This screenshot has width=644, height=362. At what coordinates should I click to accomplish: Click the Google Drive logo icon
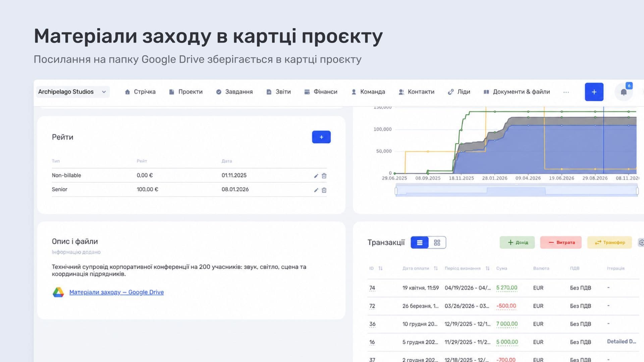click(58, 292)
